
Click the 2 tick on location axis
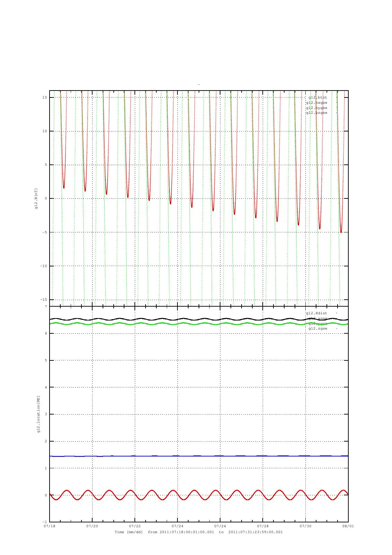click(46, 441)
